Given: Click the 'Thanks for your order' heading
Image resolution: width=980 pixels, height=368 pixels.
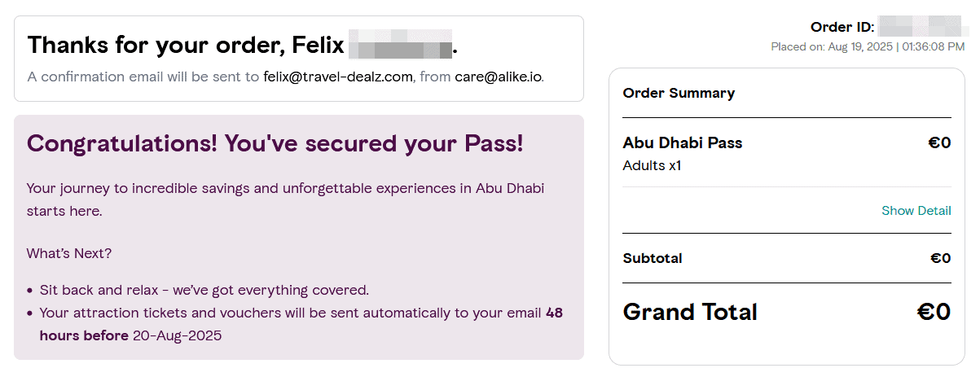Looking at the screenshot, I should click(187, 45).
